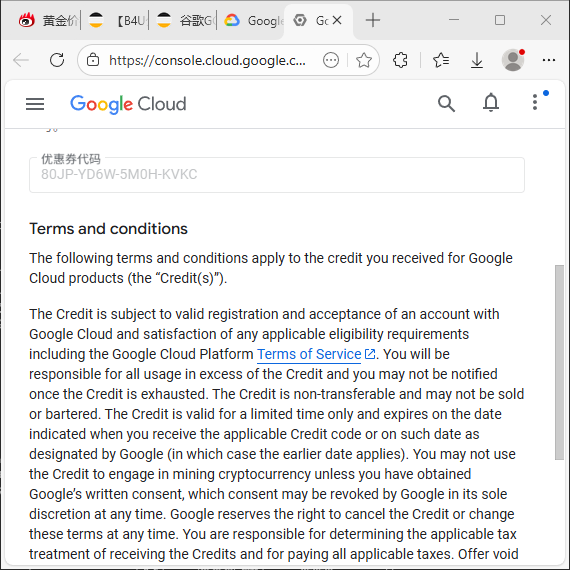Screen dimensions: 570x570
Task: Switch to the 黃金价 Weibo tab
Action: [x=48, y=20]
